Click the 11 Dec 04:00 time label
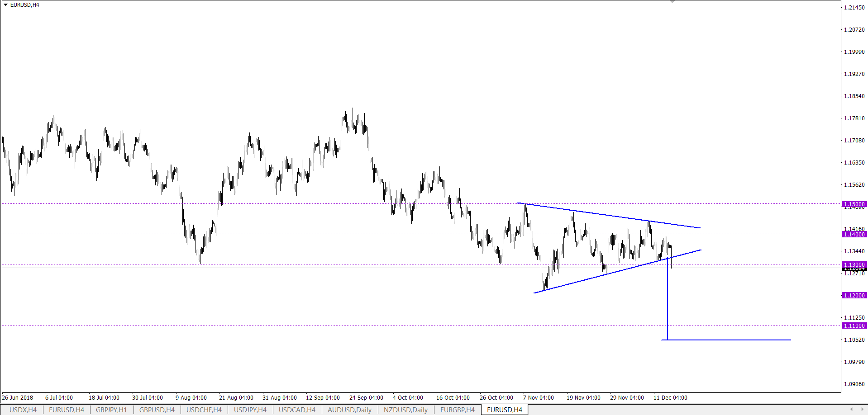The width and height of the screenshot is (868, 415). click(x=670, y=398)
